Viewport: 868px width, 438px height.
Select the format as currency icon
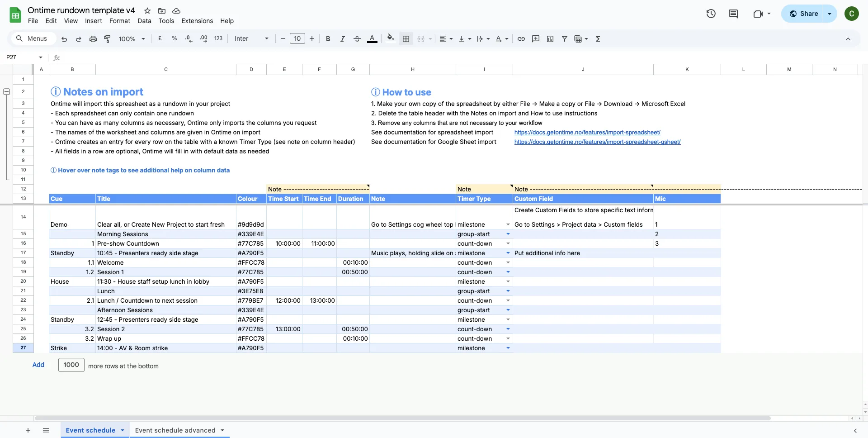160,38
